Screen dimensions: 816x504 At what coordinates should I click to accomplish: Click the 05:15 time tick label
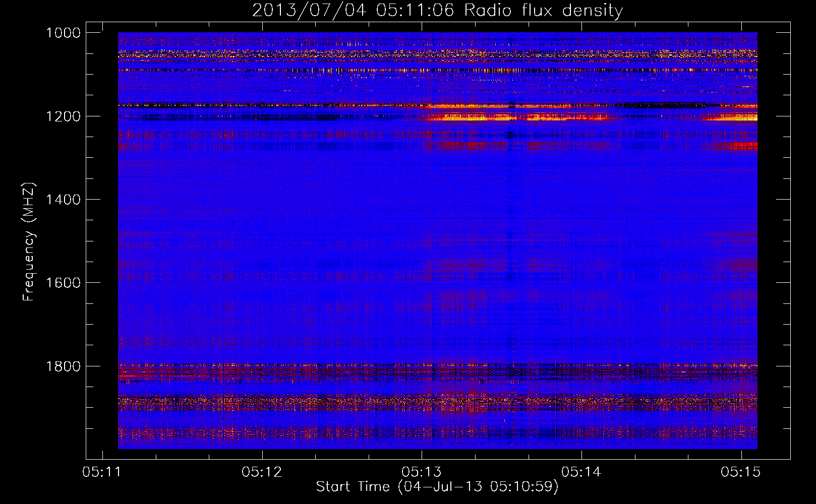pos(741,472)
